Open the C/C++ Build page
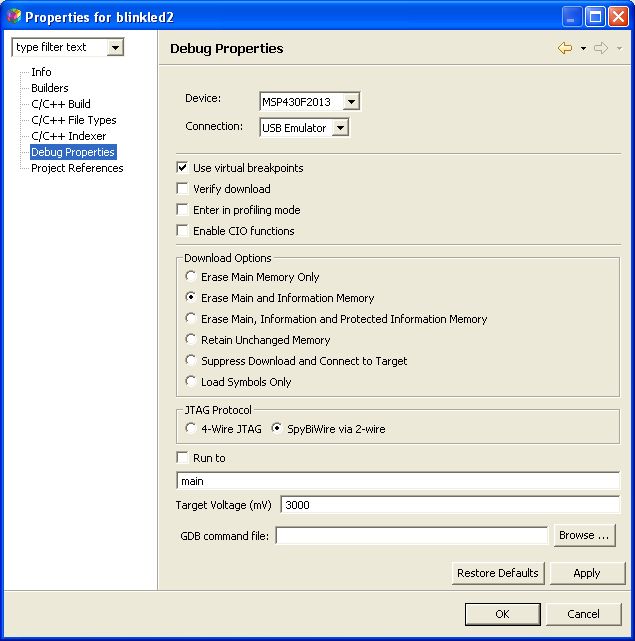The height and width of the screenshot is (641, 635). (61, 104)
